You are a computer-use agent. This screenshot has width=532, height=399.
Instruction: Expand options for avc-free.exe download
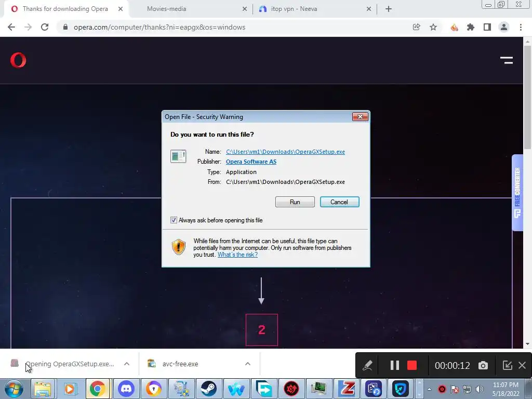click(248, 364)
